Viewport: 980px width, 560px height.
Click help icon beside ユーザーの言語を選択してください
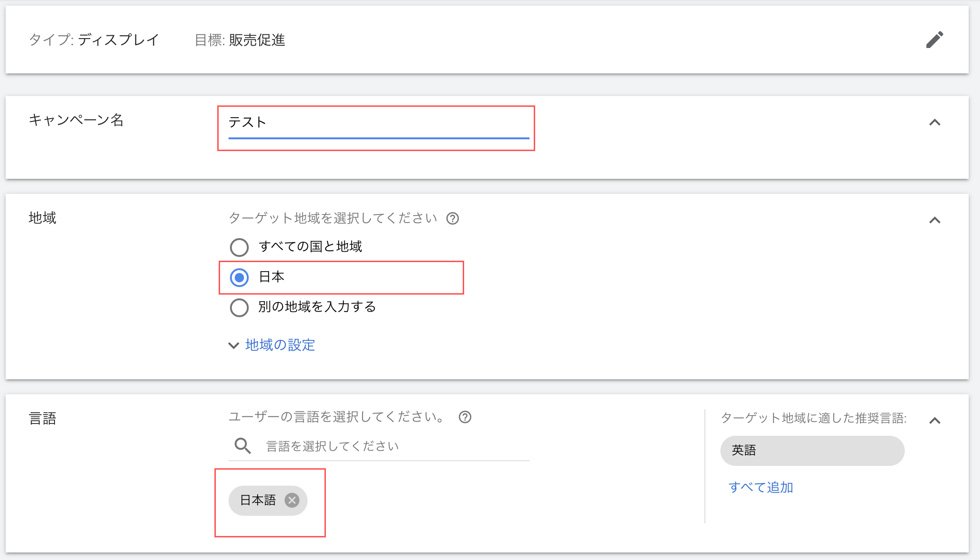tap(465, 417)
